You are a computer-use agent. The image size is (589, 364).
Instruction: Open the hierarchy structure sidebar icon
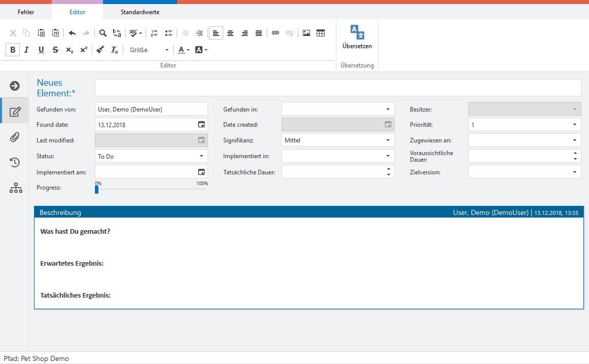click(x=16, y=188)
